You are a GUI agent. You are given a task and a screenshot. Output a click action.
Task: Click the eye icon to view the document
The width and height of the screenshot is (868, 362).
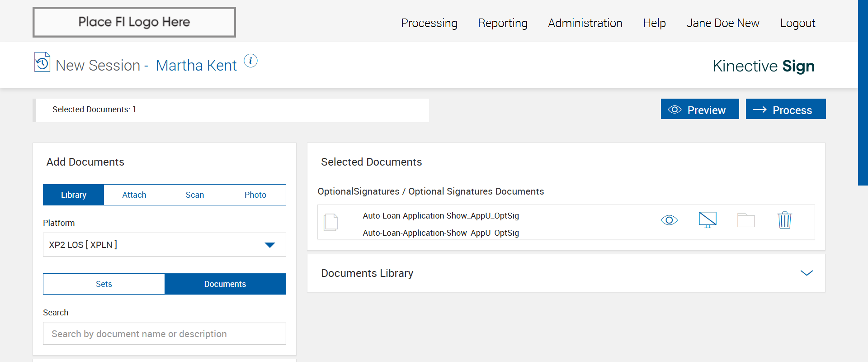click(669, 220)
